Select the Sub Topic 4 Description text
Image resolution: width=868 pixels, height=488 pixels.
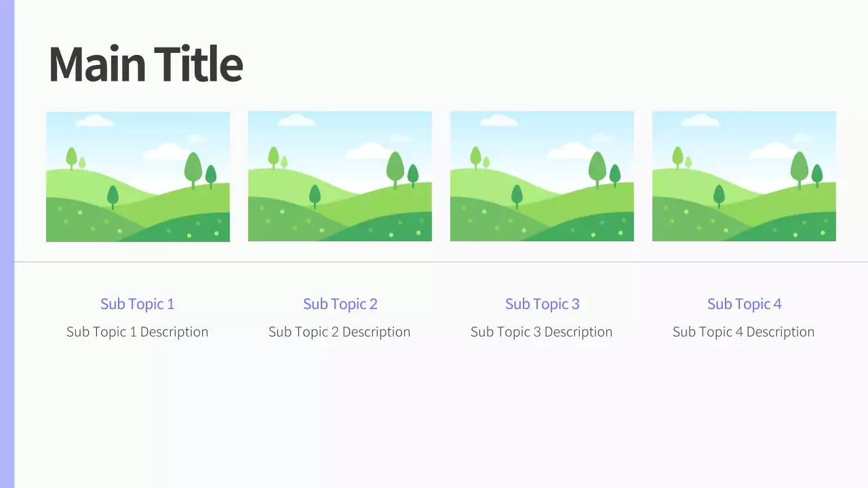tap(744, 332)
